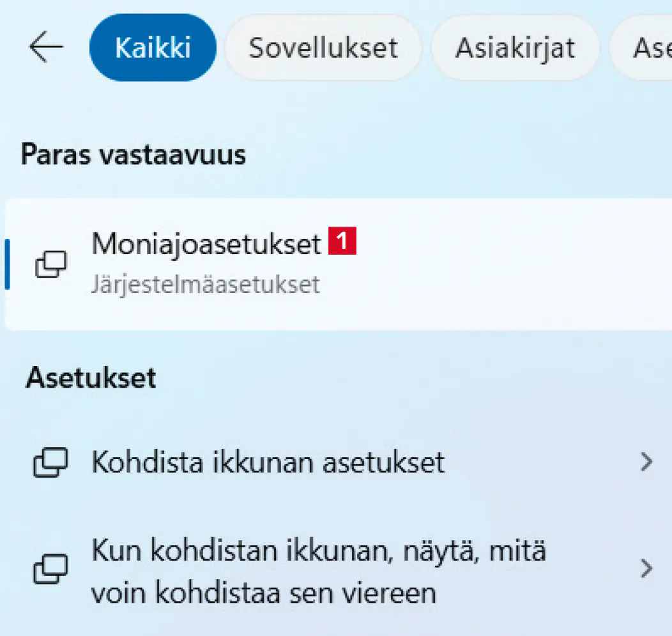
Task: Click the red number 1 badge
Action: coord(342,242)
